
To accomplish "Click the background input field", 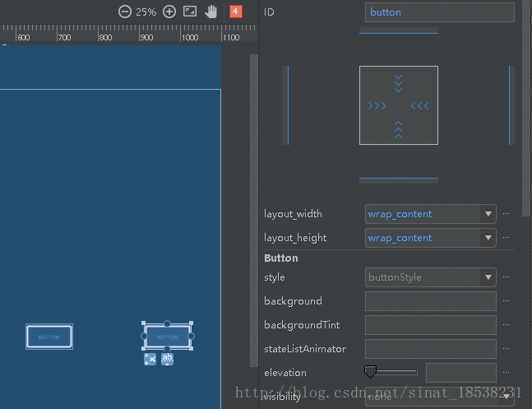I will point(431,301).
